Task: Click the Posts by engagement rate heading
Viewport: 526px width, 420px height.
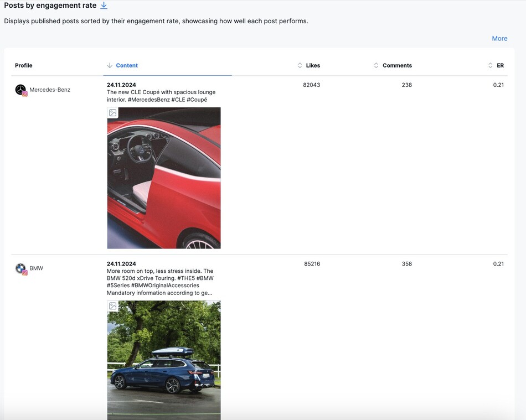Action: click(x=50, y=6)
